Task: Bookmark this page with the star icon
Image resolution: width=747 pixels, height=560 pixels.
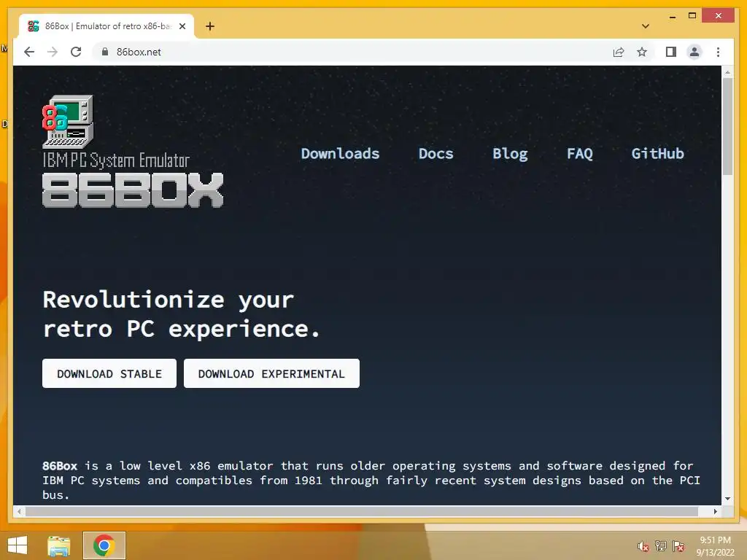Action: click(x=642, y=52)
